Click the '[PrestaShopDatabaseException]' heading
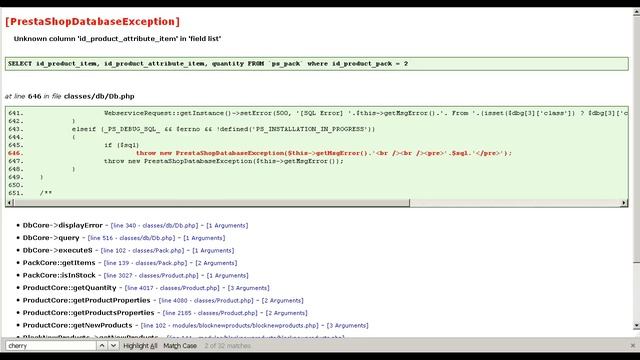 (92, 22)
